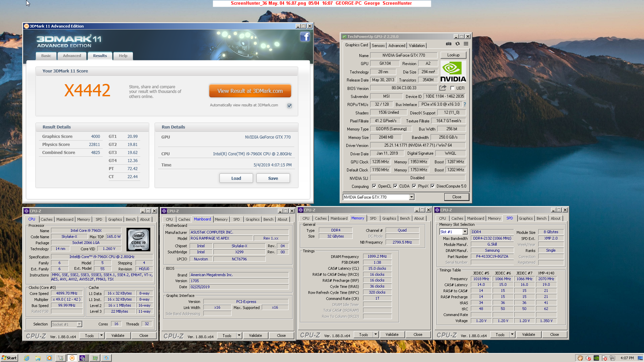Screen dimensions: 644x362
Task: Click Save button in Run Details
Action: point(273,178)
